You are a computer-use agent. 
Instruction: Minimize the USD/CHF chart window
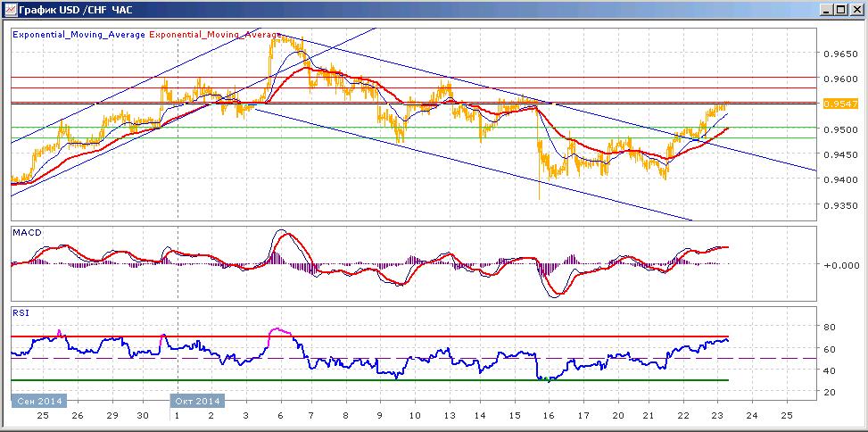point(827,10)
